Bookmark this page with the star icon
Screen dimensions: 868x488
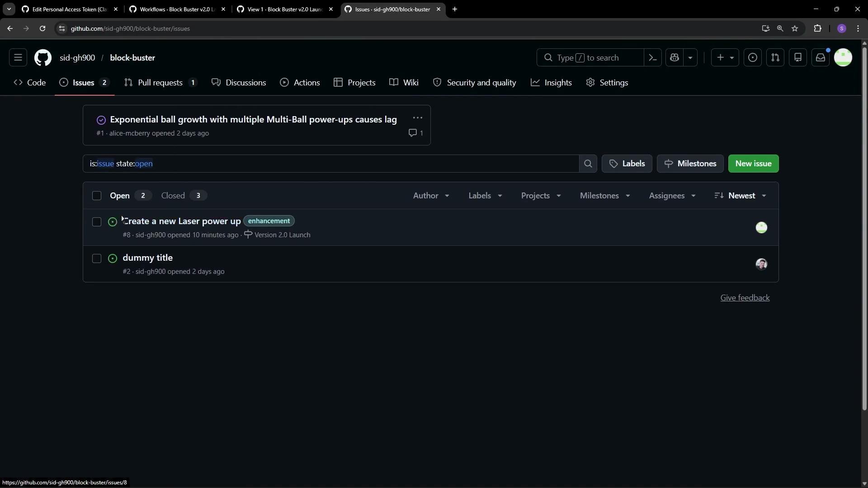point(795,28)
